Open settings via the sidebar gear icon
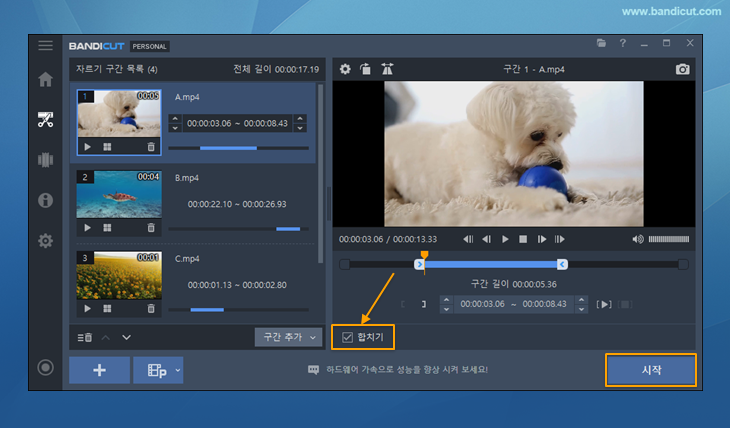Viewport: 730px width, 428px height. (45, 241)
